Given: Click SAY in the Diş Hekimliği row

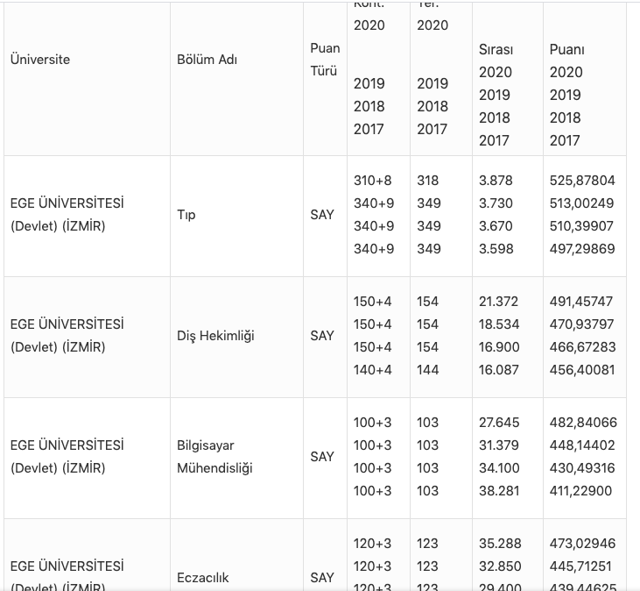Looking at the screenshot, I should point(322,336).
